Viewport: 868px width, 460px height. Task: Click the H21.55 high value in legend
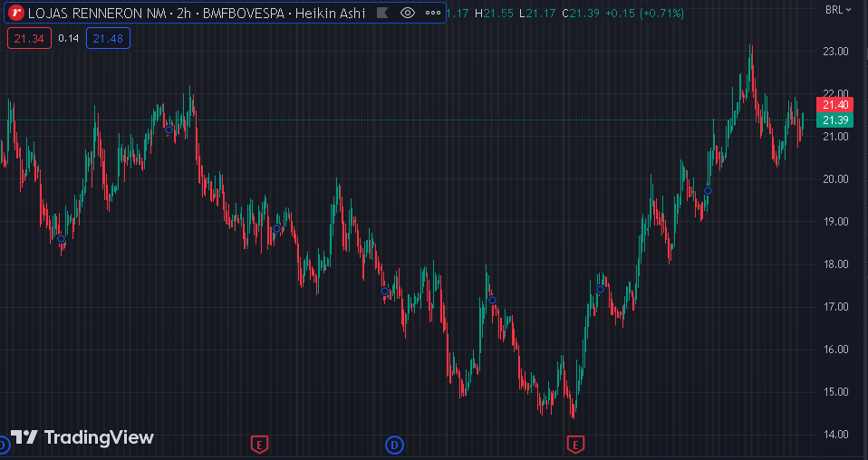(496, 13)
